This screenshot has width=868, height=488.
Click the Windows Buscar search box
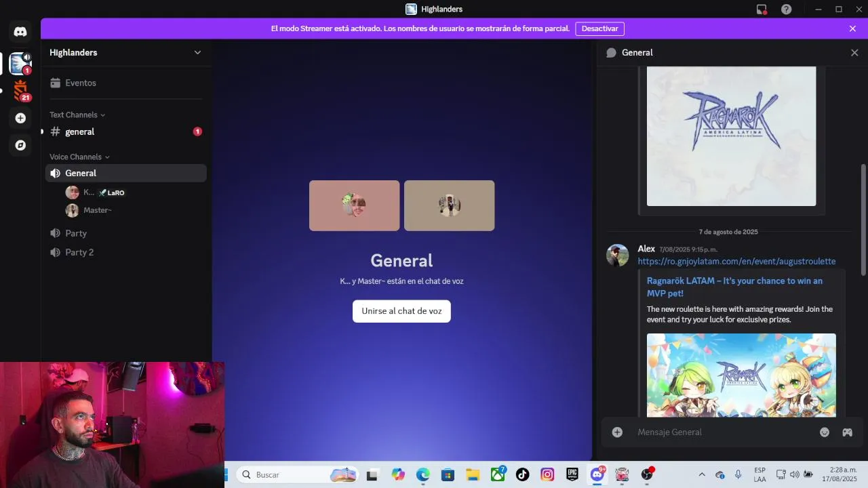click(x=298, y=474)
